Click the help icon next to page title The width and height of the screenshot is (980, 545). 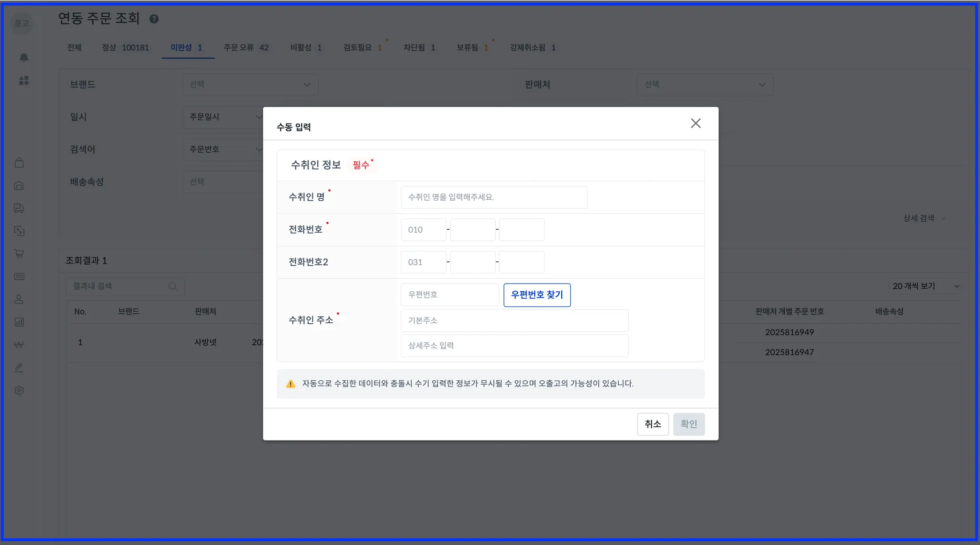[154, 19]
